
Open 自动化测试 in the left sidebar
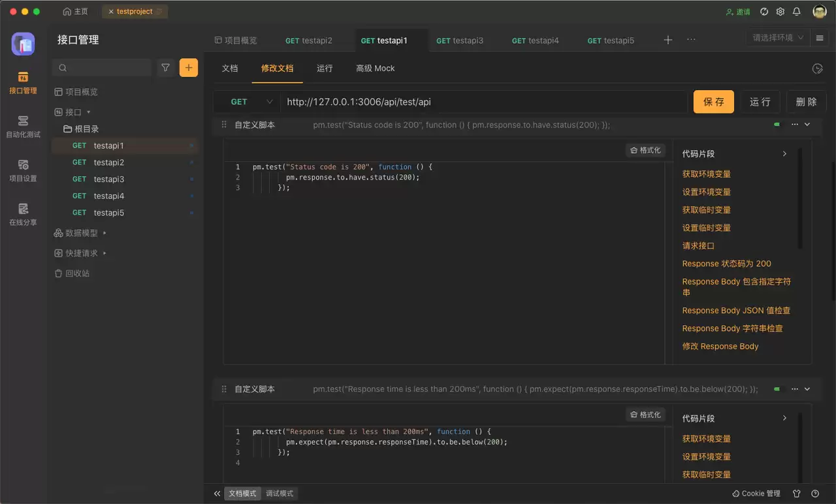(23, 127)
